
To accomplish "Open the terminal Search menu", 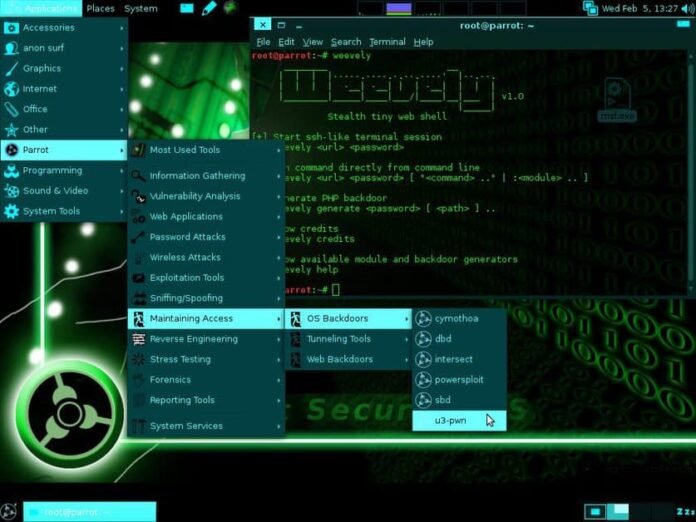I will [346, 42].
